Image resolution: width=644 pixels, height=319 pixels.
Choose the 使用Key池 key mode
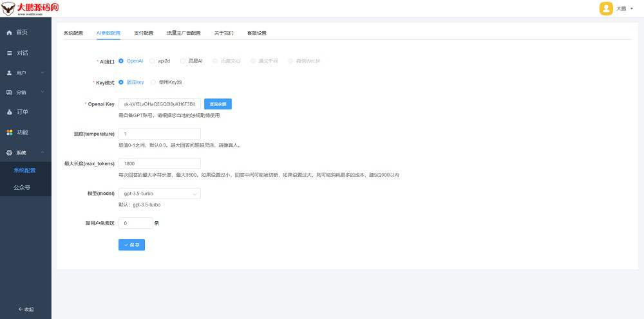[x=153, y=82]
